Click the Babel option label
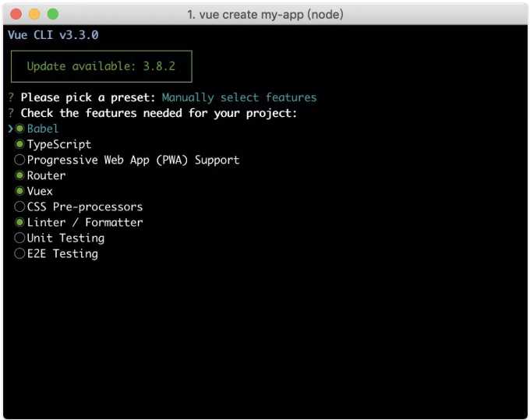 click(x=43, y=129)
